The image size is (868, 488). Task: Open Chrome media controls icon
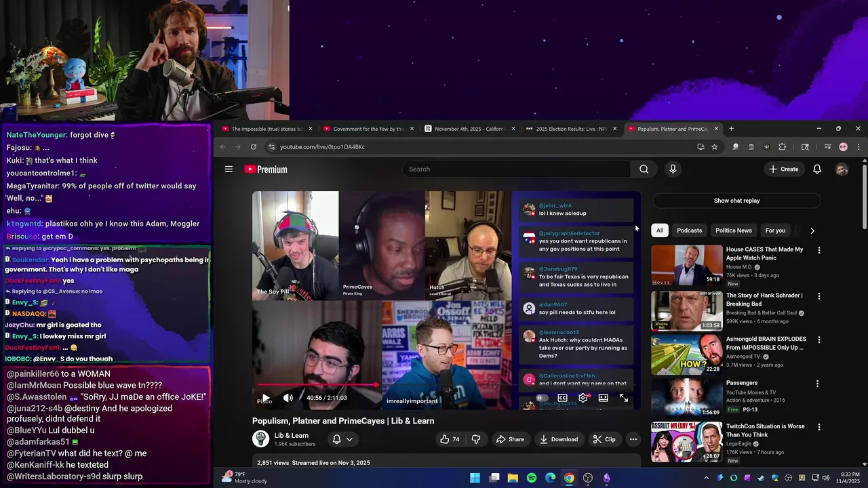tap(827, 147)
